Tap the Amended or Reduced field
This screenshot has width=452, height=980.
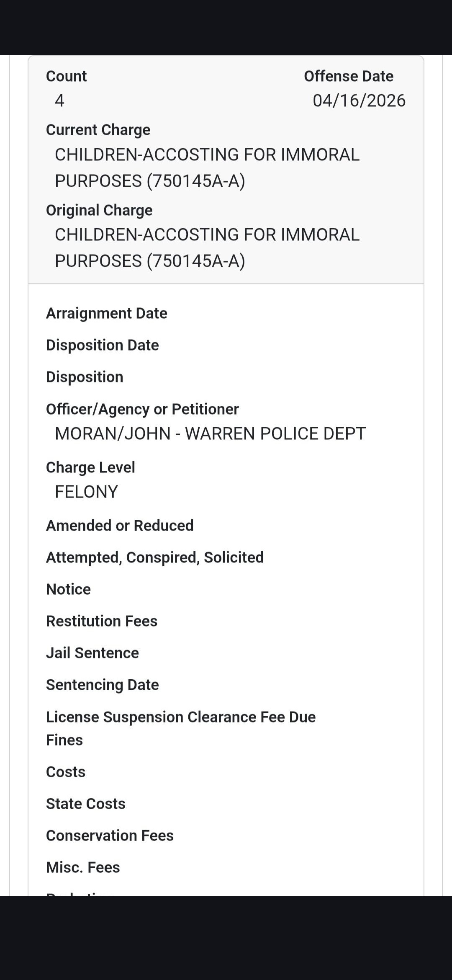[x=120, y=526]
